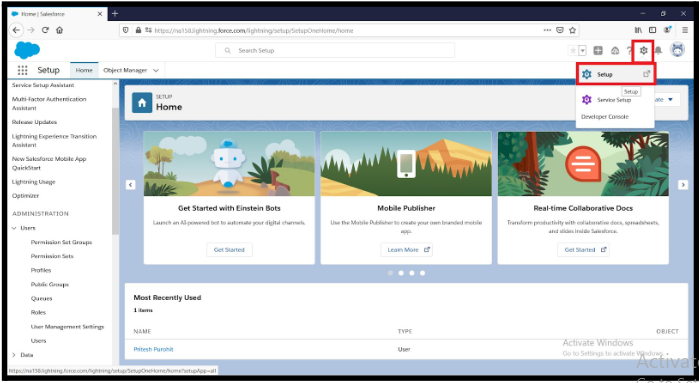699x383 pixels.
Task: Open Permission Sets
Action: coord(52,256)
